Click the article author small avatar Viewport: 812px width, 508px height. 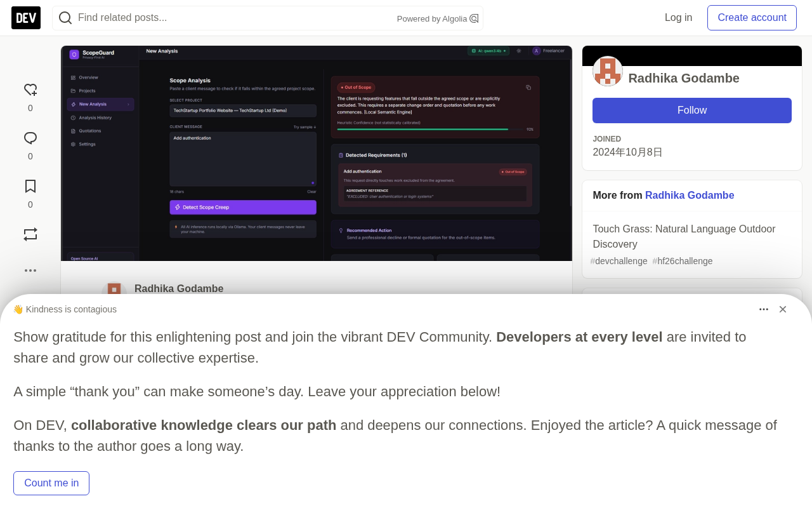click(x=114, y=288)
